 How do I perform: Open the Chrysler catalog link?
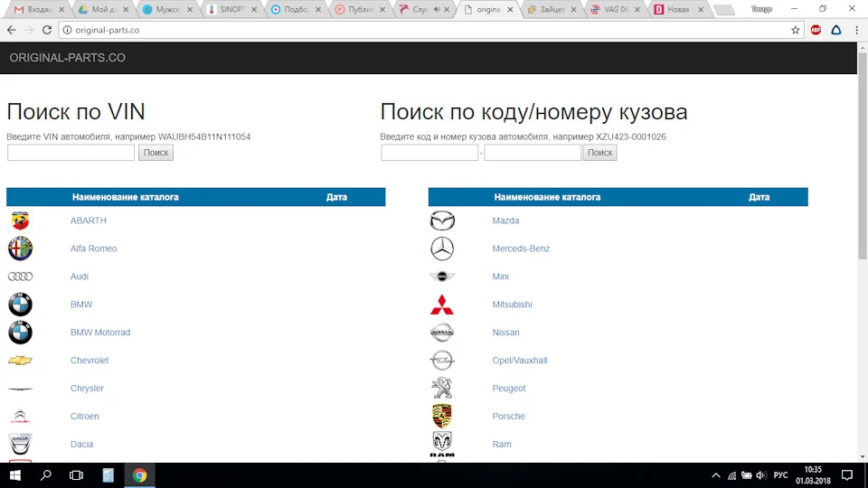(87, 388)
